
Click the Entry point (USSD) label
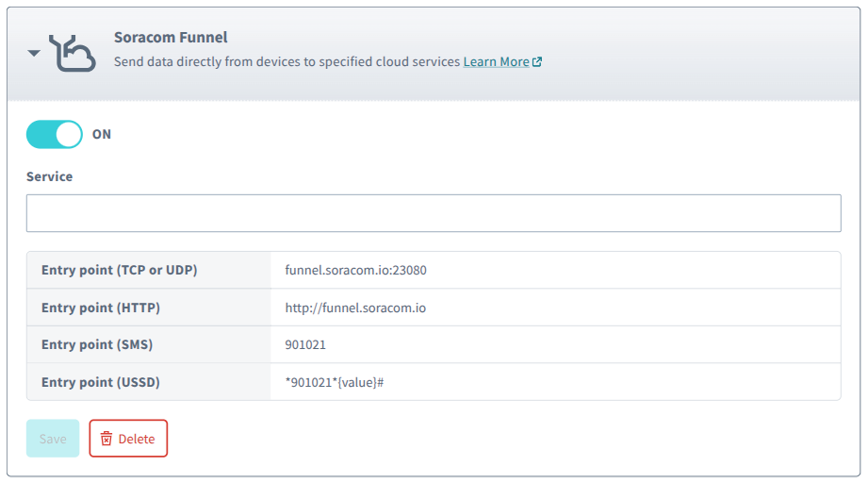(x=101, y=382)
